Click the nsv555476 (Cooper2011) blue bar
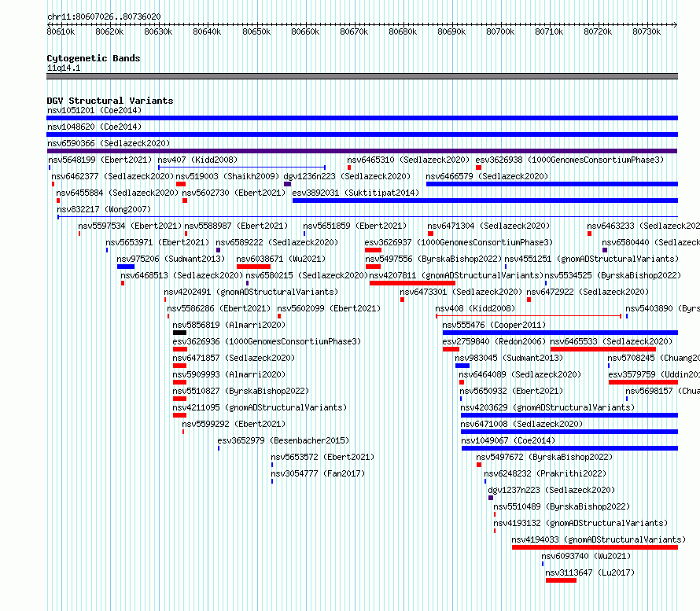The height and width of the screenshot is (611, 700). [x=560, y=333]
